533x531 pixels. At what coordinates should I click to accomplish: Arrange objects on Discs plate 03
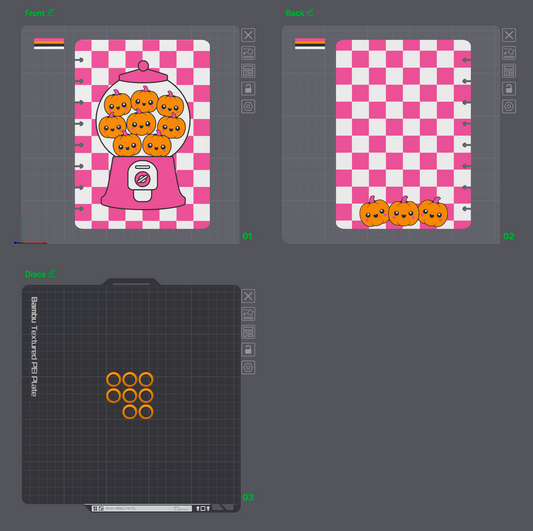coord(248,332)
